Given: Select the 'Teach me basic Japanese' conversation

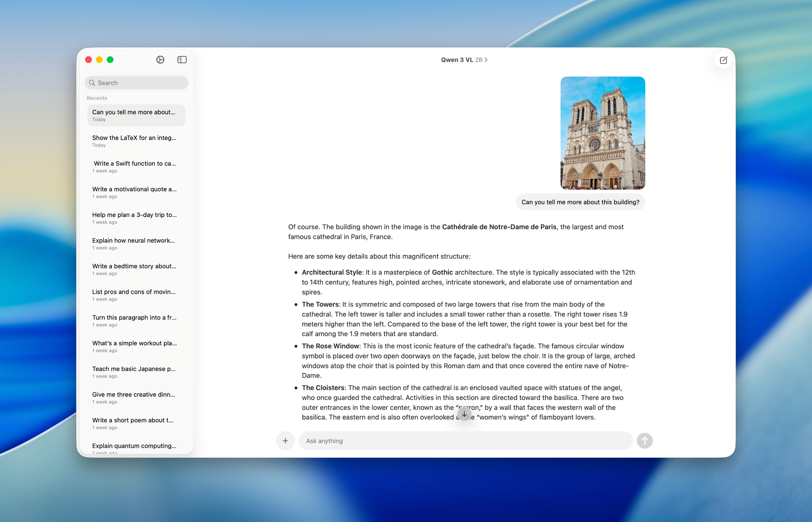Looking at the screenshot, I should tap(136, 372).
